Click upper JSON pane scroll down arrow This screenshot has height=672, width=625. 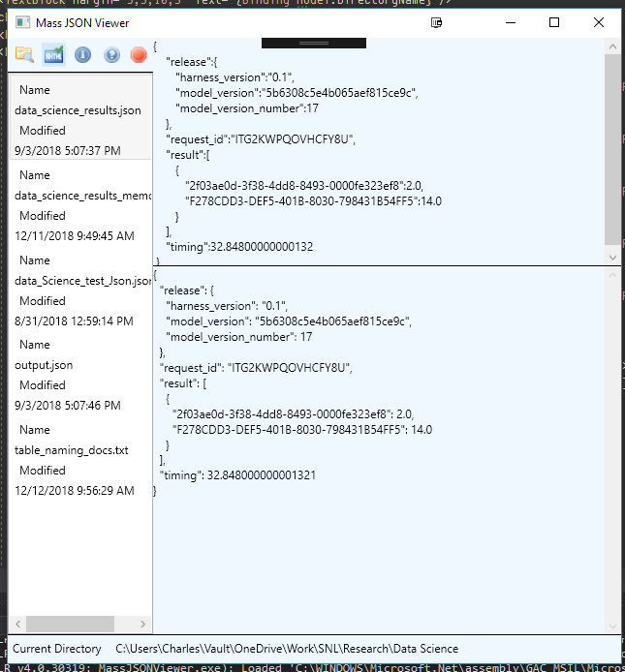point(612,258)
